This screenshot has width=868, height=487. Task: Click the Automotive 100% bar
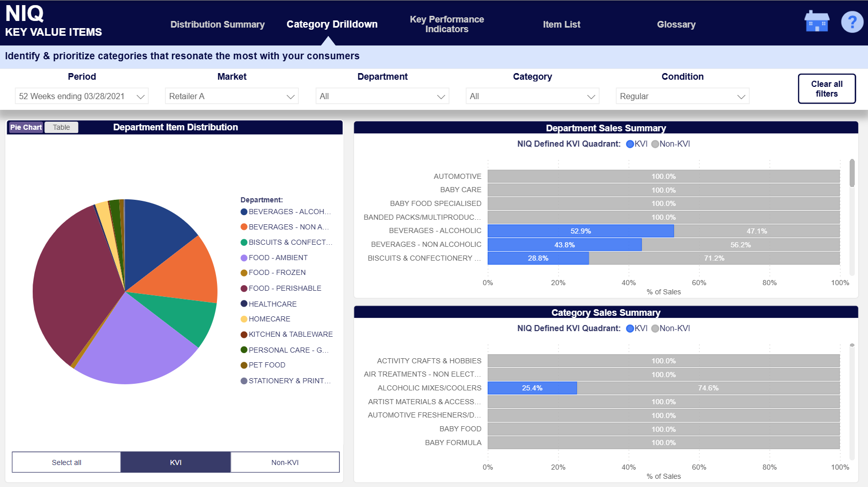click(x=664, y=176)
